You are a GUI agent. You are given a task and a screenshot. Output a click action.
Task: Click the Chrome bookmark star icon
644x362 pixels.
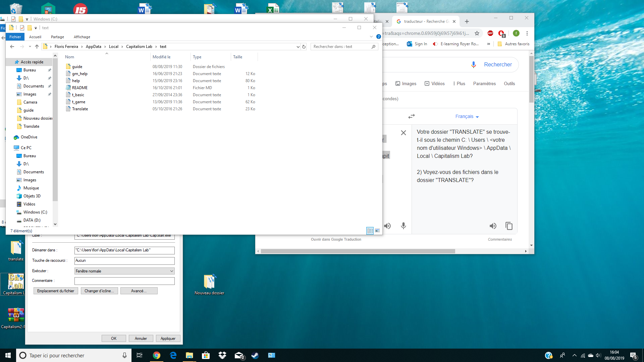point(477,33)
